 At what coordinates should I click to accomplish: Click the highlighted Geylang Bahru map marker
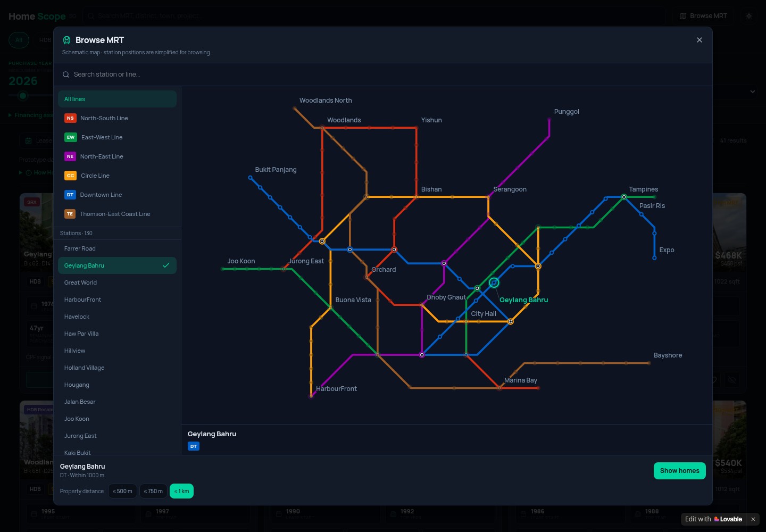click(x=494, y=282)
